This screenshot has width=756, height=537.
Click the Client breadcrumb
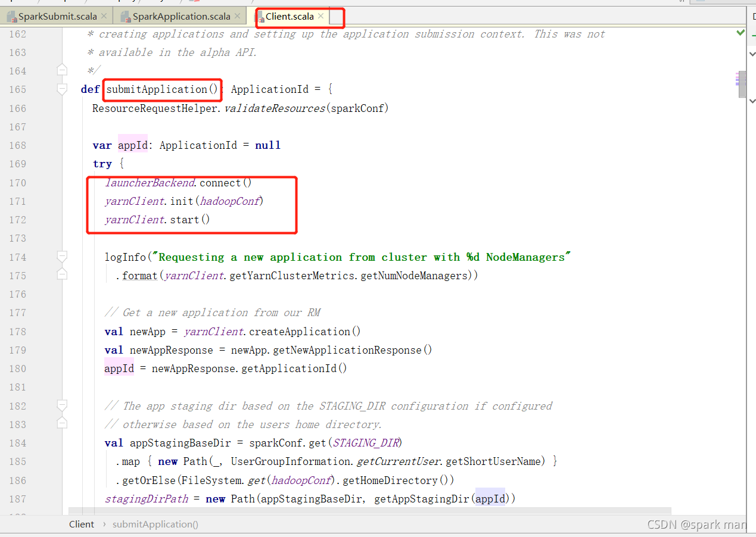[82, 524]
